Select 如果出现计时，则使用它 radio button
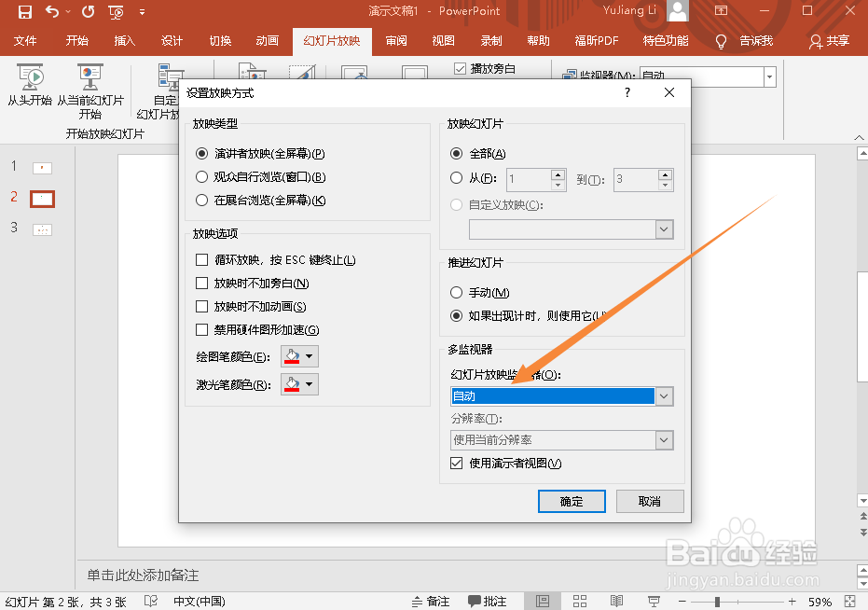The image size is (868, 610). click(x=456, y=316)
